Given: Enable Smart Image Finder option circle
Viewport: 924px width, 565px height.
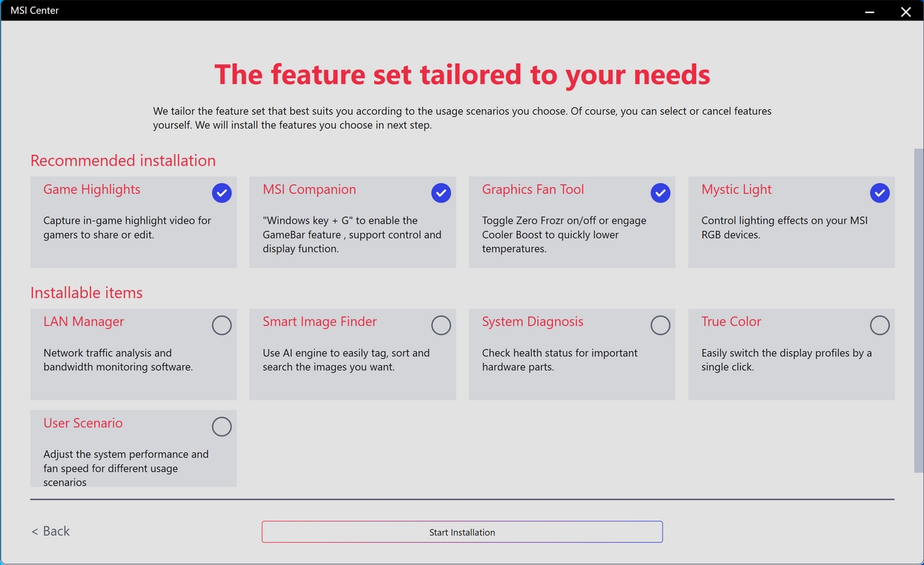Looking at the screenshot, I should (x=441, y=325).
